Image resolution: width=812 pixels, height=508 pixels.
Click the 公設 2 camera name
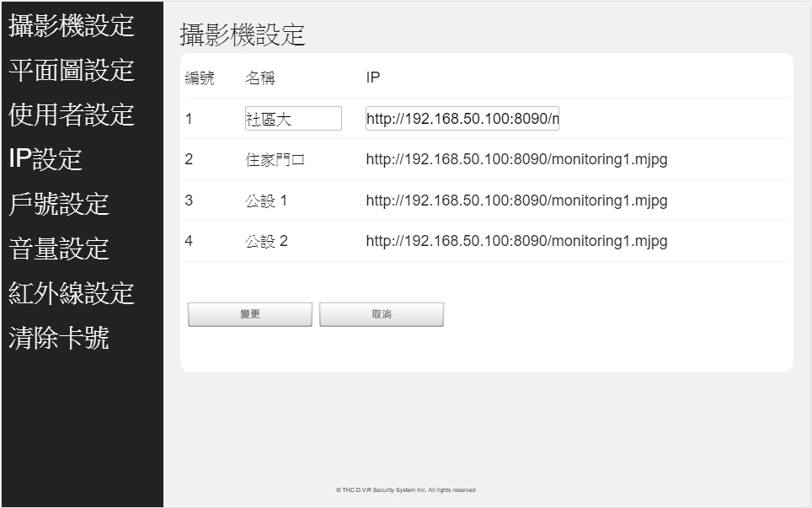tap(266, 241)
